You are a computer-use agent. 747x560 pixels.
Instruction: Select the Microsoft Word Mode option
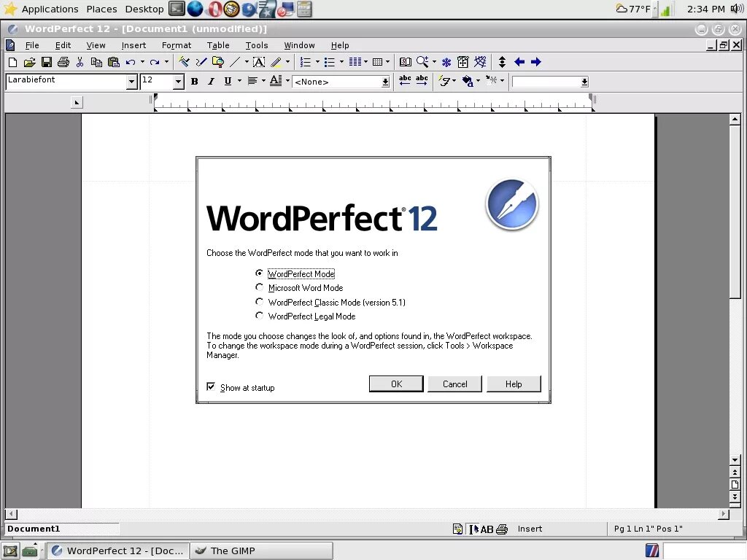tap(259, 287)
